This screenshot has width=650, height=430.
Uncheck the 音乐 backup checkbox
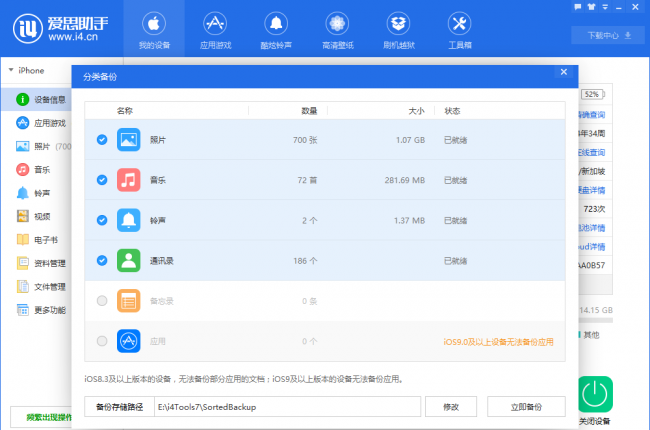102,180
